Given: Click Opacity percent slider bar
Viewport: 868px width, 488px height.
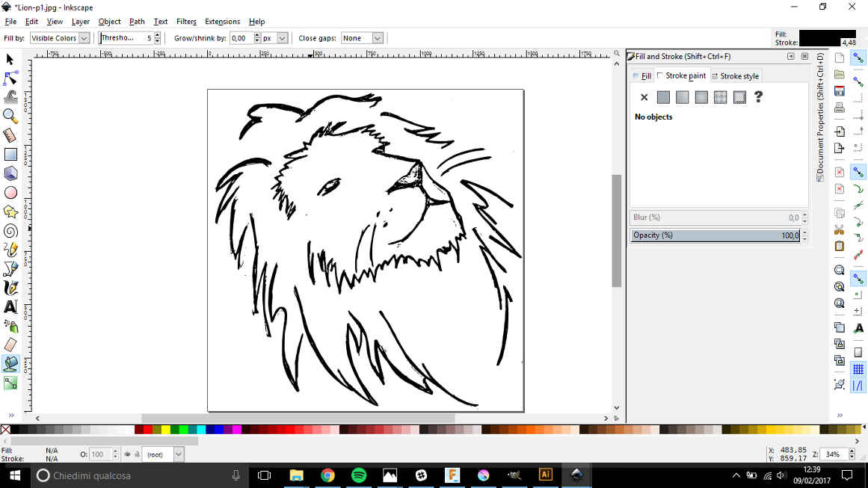Looking at the screenshot, I should (715, 235).
